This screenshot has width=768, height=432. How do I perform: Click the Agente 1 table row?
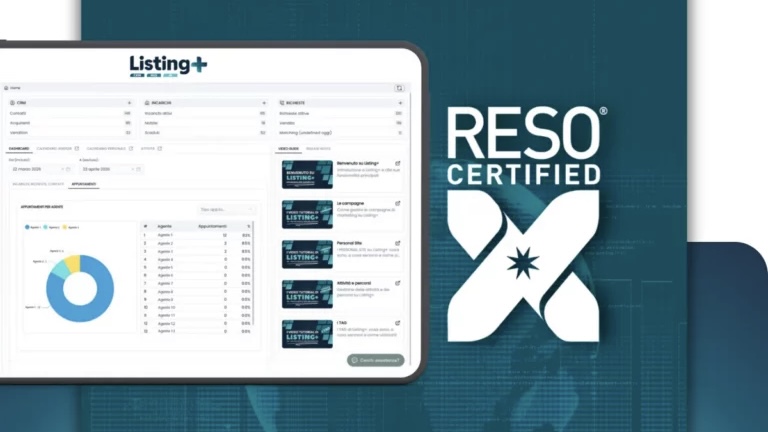pos(197,235)
